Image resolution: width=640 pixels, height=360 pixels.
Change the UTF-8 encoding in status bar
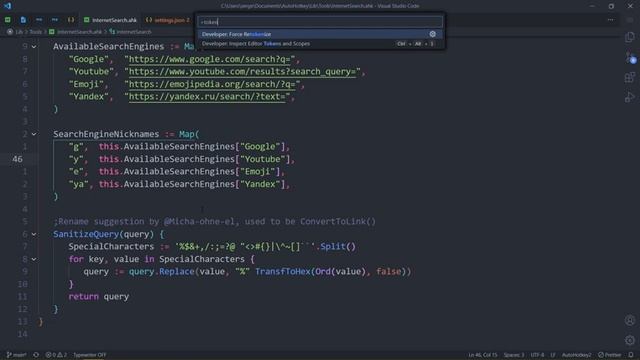pos(537,355)
